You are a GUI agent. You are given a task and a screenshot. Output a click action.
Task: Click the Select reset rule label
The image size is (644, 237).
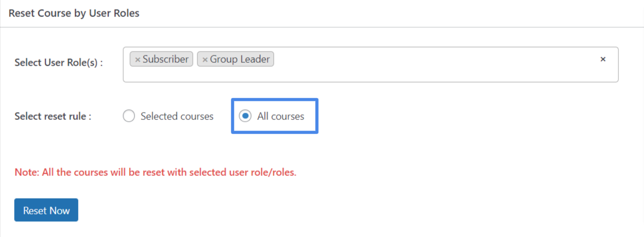pos(53,117)
